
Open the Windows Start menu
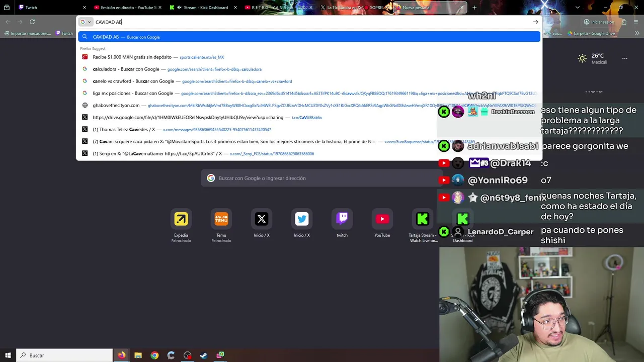click(8, 355)
